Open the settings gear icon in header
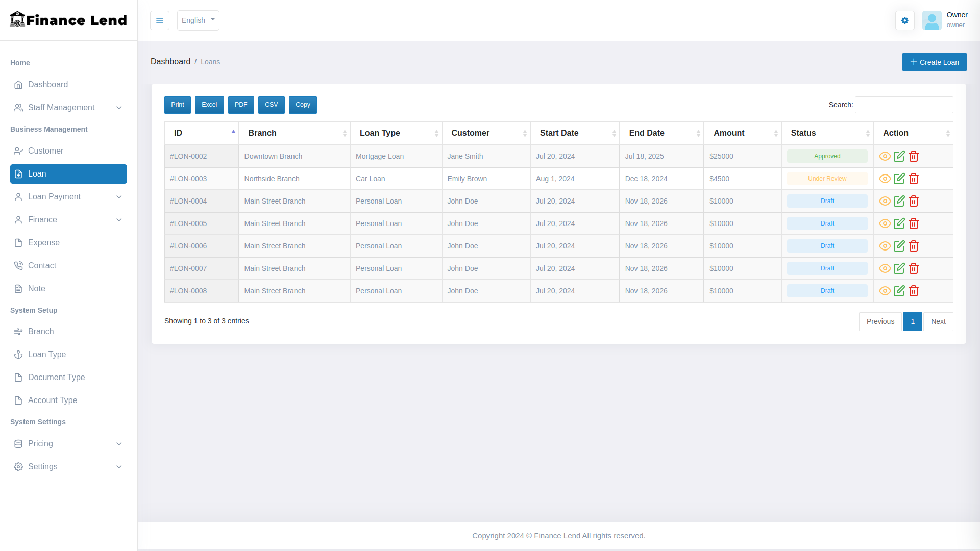 904,20
